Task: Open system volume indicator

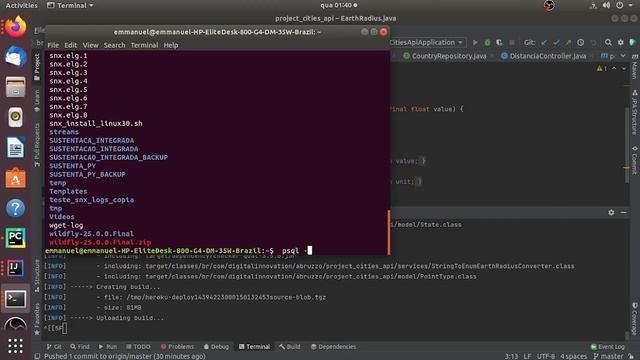Action: click(x=607, y=5)
